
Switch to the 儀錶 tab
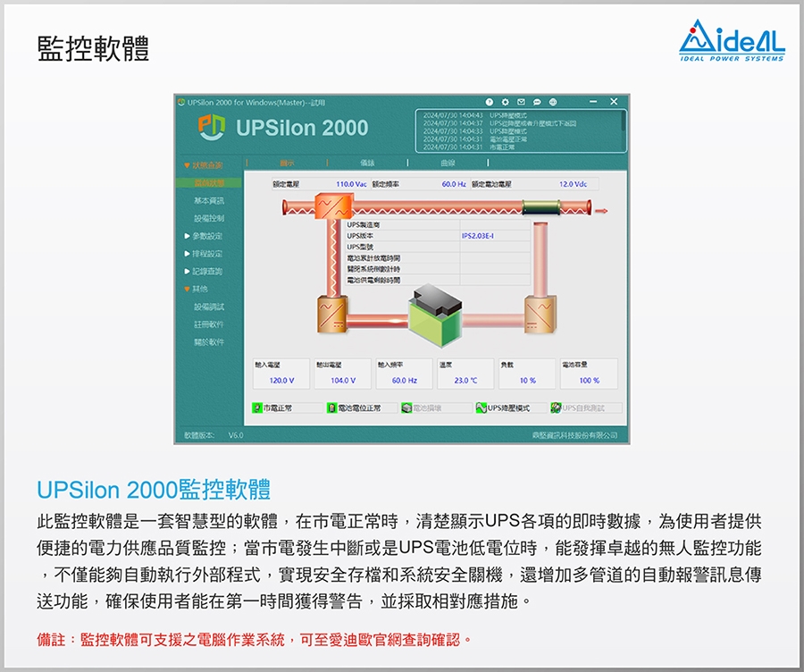367,164
